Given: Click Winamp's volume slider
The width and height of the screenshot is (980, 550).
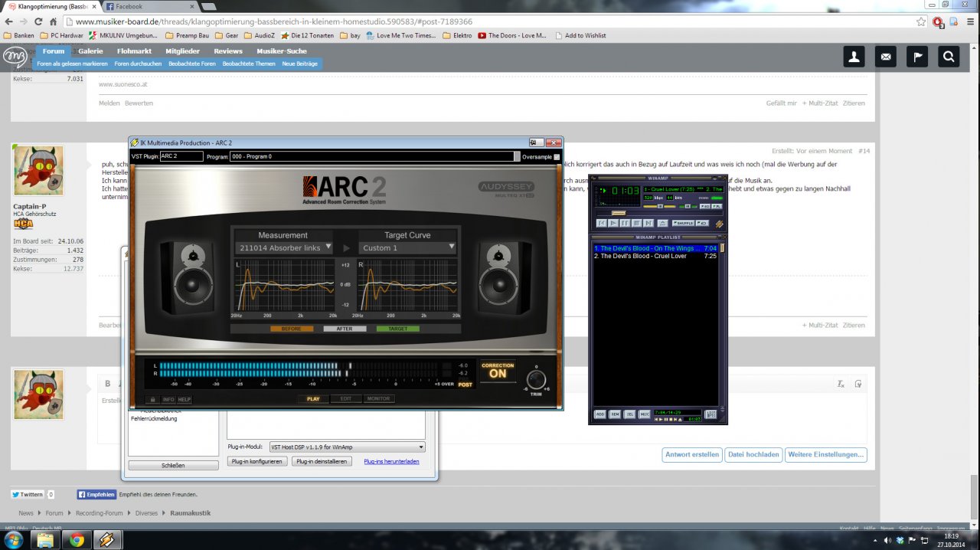Looking at the screenshot, I should [x=659, y=207].
